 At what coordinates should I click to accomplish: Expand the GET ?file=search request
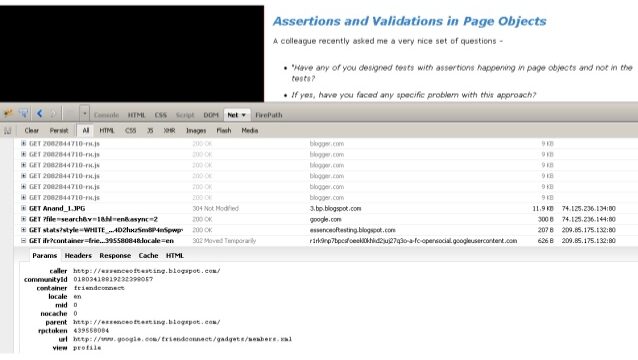coord(24,219)
